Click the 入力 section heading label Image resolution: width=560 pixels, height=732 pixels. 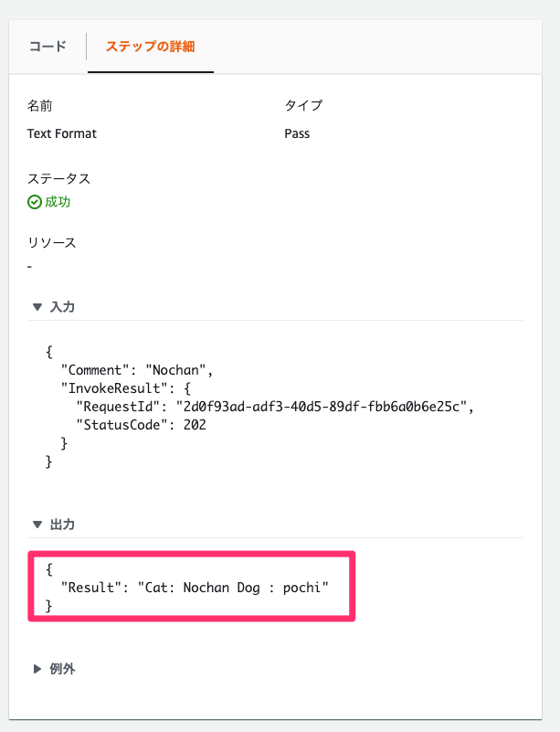coord(62,307)
